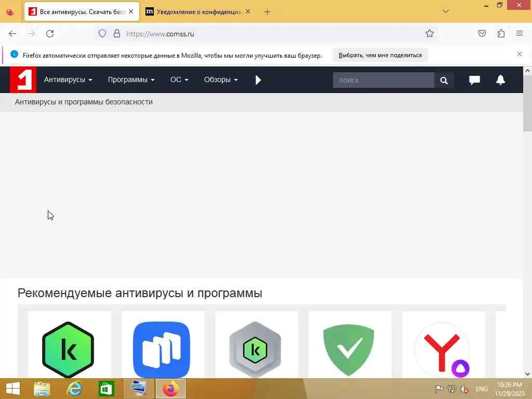This screenshot has height=399, width=532.
Task: Click the ENG language indicator
Action: pyautogui.click(x=482, y=389)
